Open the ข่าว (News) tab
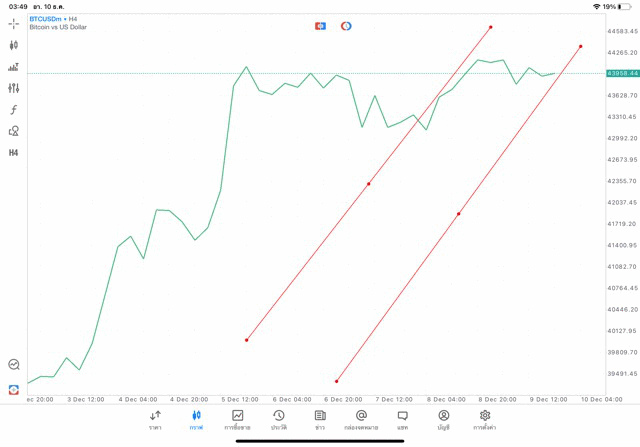640x447 pixels. [x=320, y=419]
